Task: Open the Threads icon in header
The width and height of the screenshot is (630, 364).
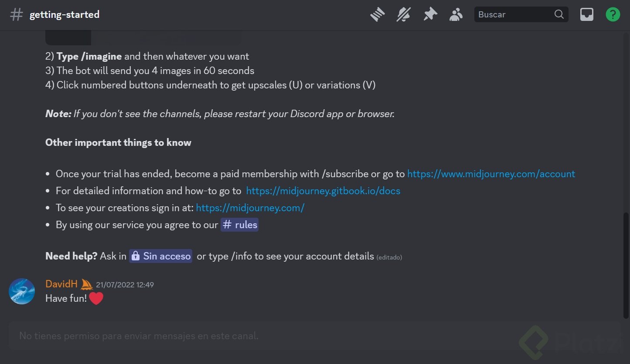Action: 378,15
